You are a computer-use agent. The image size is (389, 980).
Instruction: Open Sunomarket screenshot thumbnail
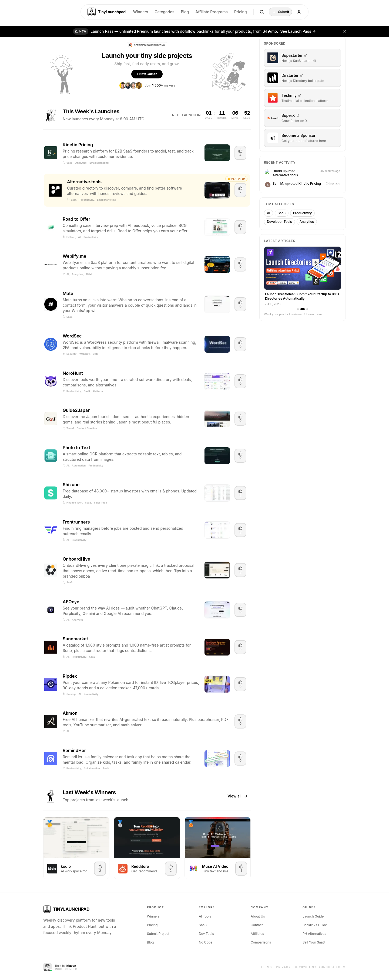[x=217, y=647]
